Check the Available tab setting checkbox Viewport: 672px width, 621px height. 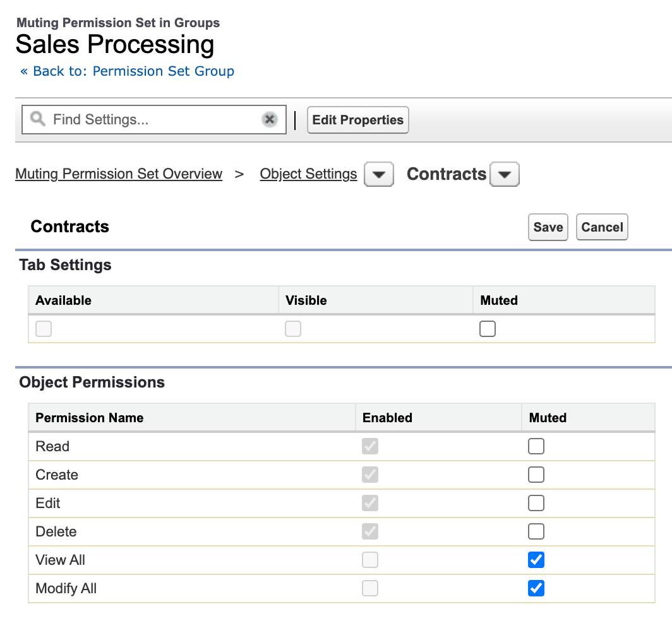click(x=43, y=328)
